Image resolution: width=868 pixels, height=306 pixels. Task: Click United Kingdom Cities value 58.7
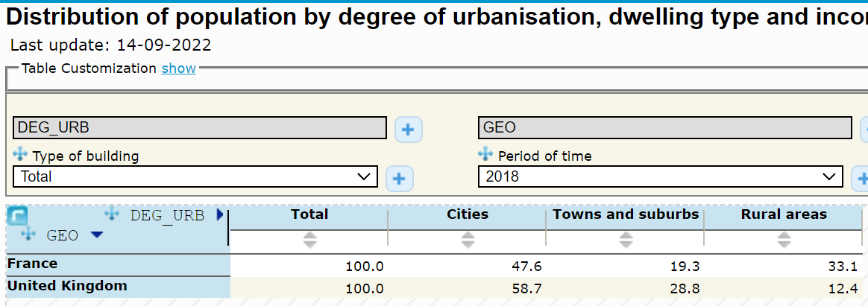[526, 288]
